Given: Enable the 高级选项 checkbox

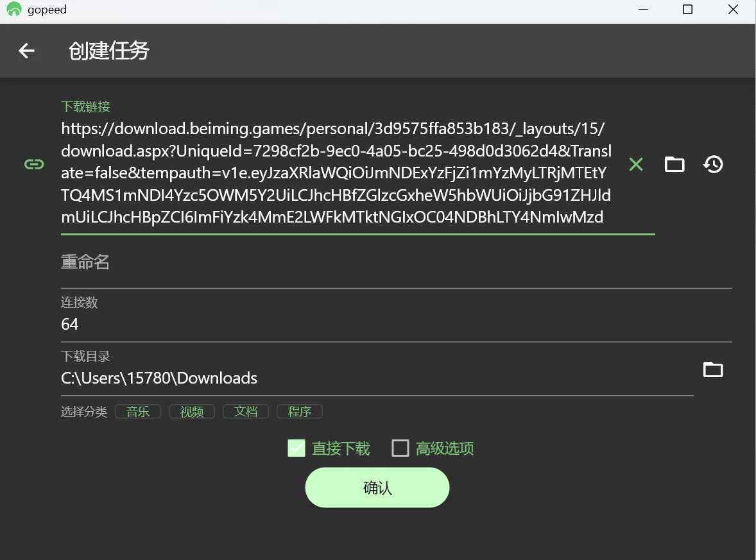Looking at the screenshot, I should tap(400, 448).
